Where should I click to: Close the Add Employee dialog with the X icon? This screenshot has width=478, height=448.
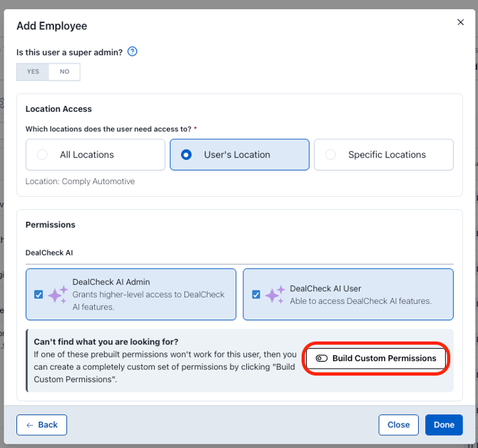click(460, 23)
